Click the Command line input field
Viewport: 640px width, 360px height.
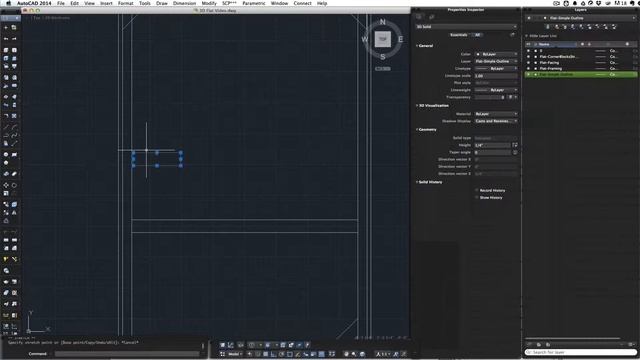point(127,354)
